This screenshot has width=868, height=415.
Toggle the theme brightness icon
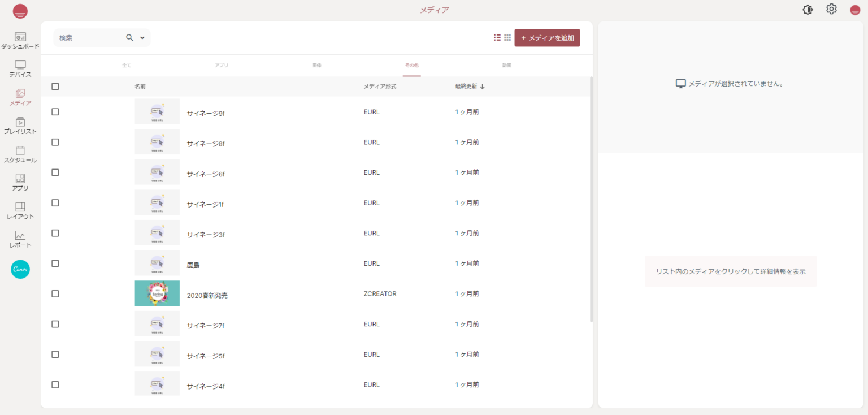(808, 10)
